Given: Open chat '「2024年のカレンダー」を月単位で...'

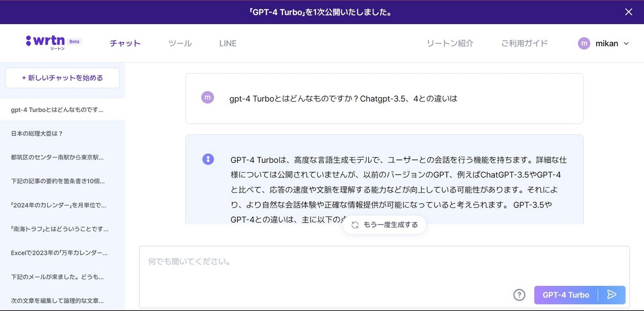Looking at the screenshot, I should pyautogui.click(x=62, y=205).
